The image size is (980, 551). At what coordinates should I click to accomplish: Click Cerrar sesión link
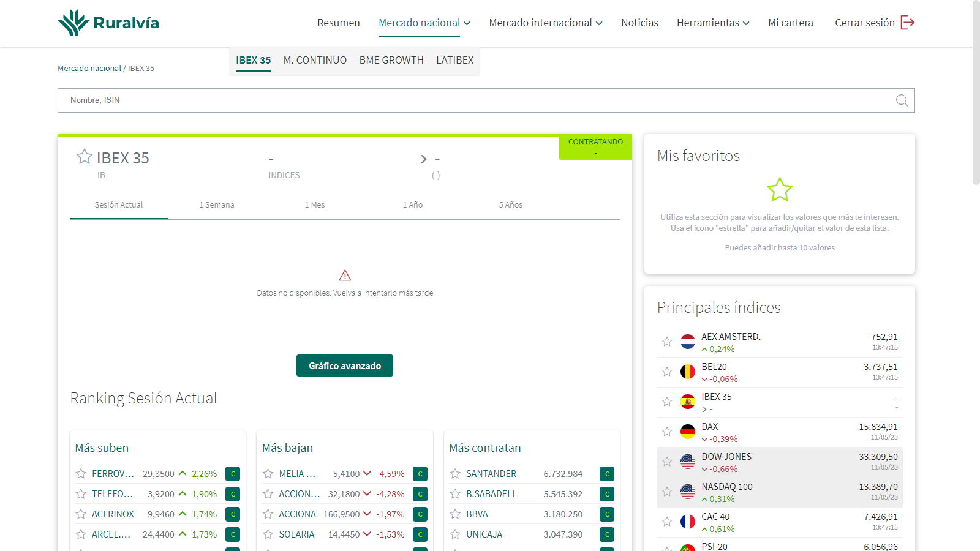865,23
